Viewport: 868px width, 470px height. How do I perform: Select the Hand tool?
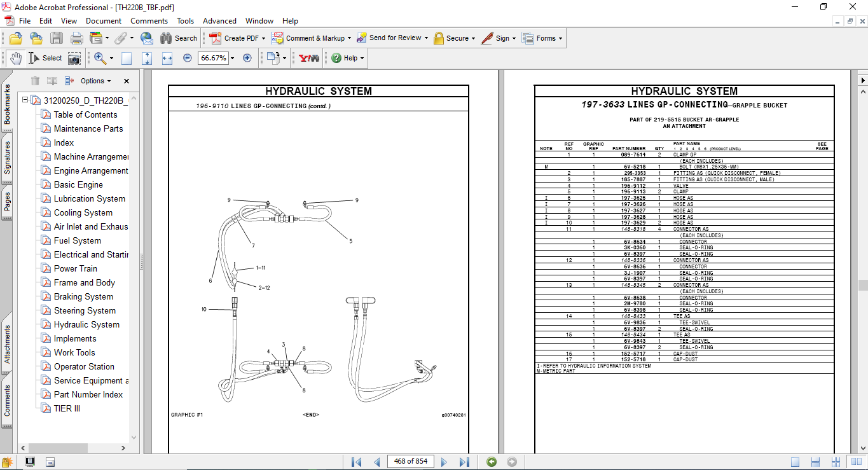point(16,58)
